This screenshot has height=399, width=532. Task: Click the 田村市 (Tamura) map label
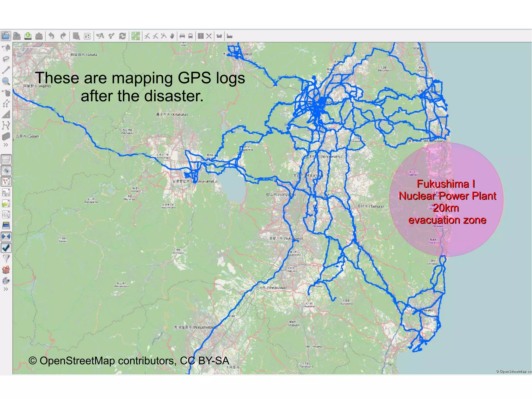(x=371, y=206)
